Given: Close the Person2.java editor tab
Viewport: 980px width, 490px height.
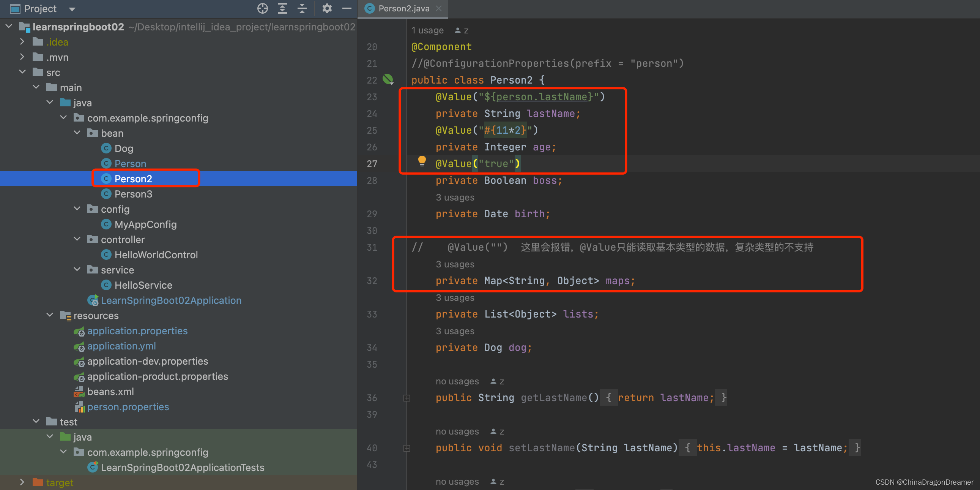Looking at the screenshot, I should (x=439, y=8).
